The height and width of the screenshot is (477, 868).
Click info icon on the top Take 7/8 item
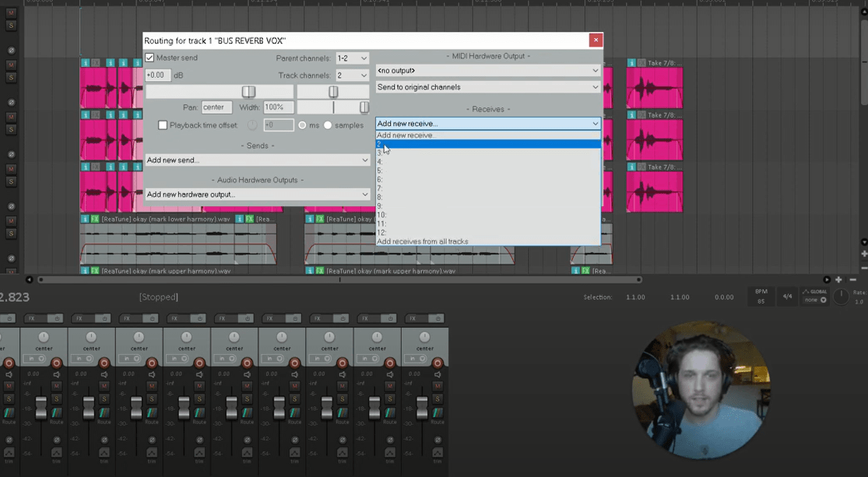[x=631, y=63]
